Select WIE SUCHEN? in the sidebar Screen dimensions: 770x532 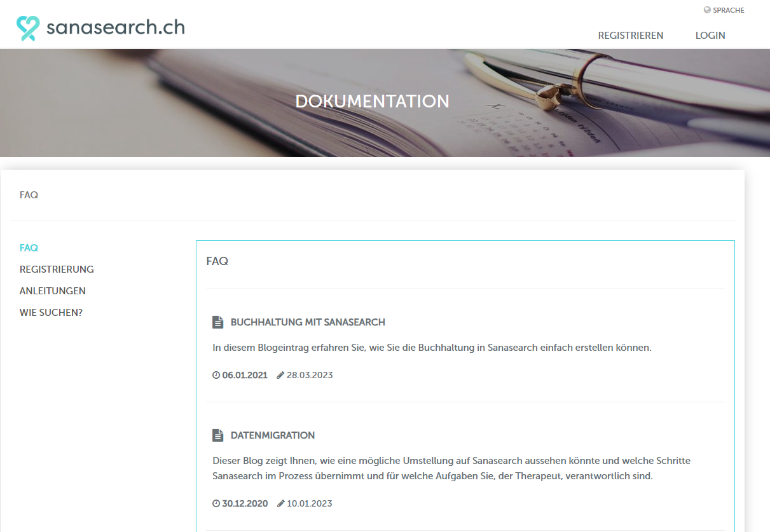(x=51, y=313)
